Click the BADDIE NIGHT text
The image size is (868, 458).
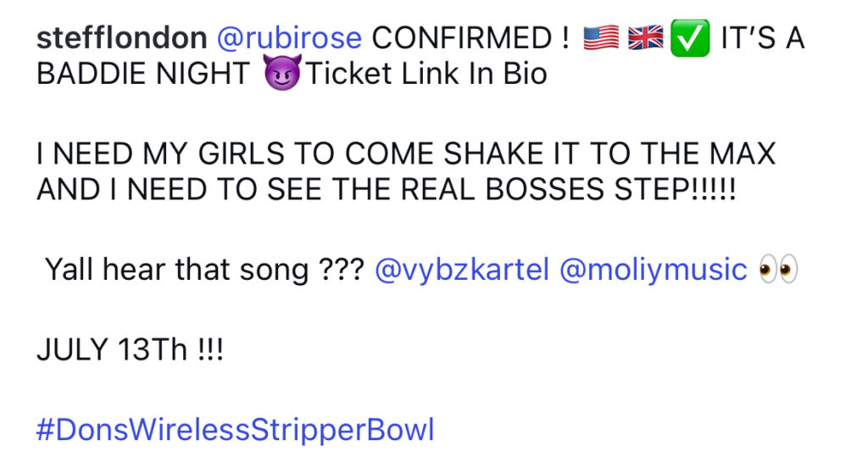coord(143,73)
